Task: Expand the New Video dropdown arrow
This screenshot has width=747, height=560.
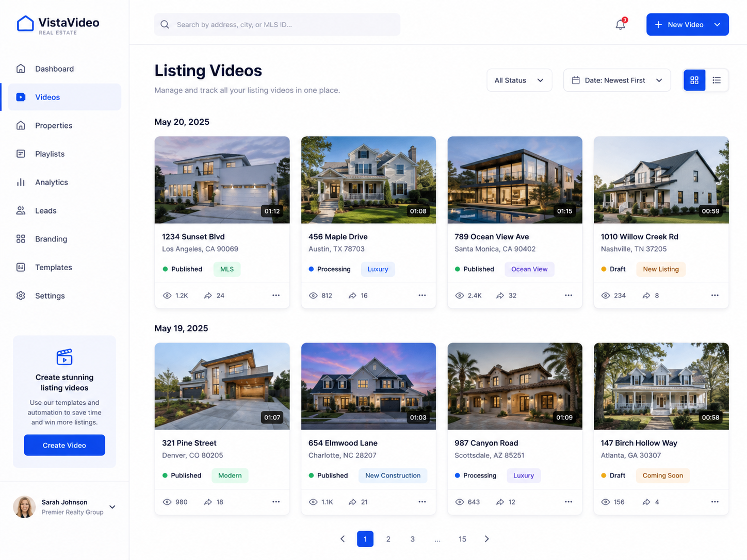Action: coord(717,24)
